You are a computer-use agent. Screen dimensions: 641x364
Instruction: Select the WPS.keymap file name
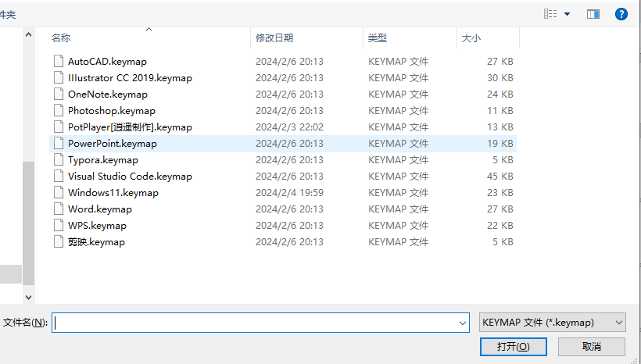click(x=97, y=225)
